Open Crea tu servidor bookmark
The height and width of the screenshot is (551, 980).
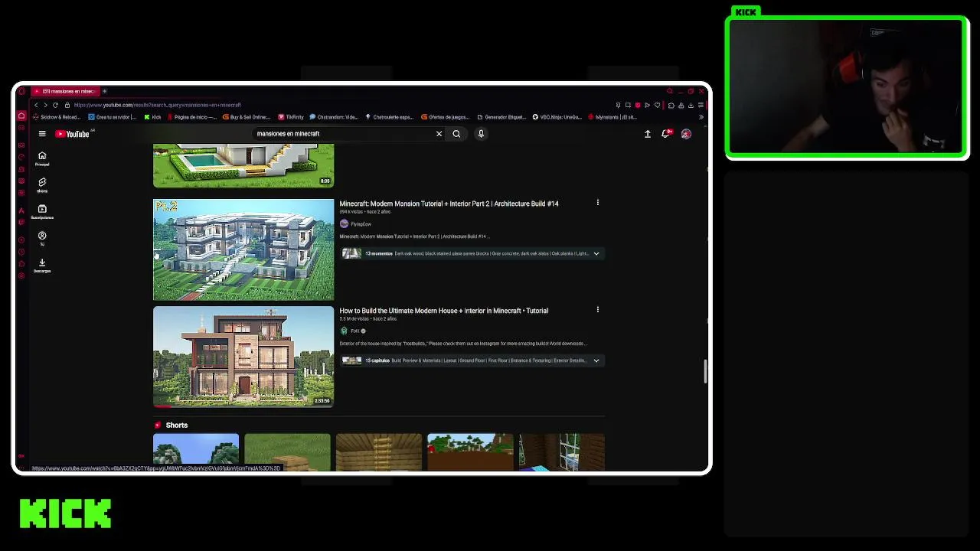pyautogui.click(x=113, y=117)
